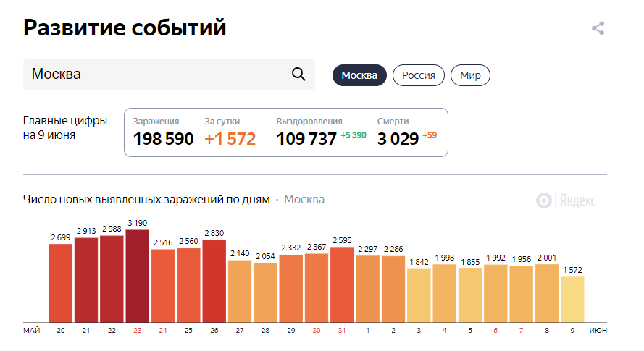Click the chart title about new infections
The height and width of the screenshot is (351, 644).
click(x=146, y=200)
